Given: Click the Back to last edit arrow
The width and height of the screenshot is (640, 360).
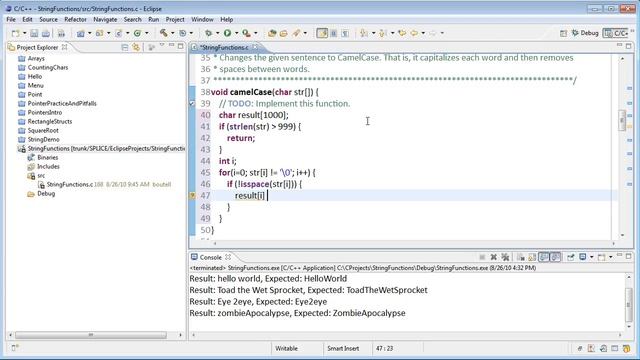Looking at the screenshot, I should 402,33.
